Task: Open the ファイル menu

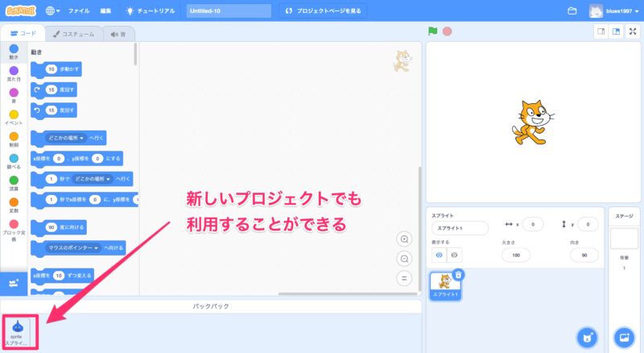Action: point(79,11)
